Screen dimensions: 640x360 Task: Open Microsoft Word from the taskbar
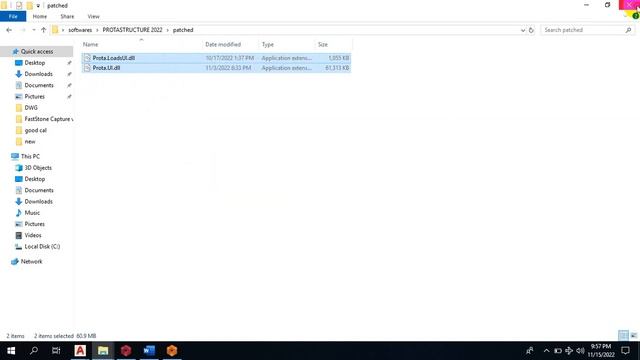149,351
